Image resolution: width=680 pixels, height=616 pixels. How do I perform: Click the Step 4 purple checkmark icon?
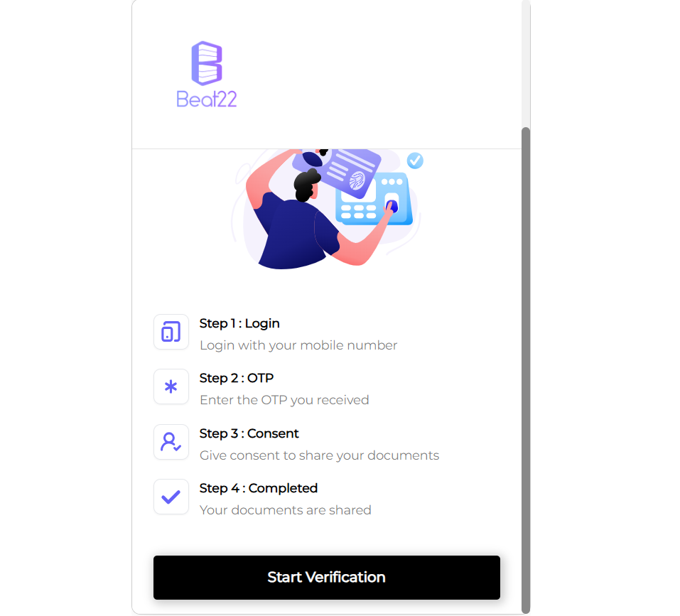[171, 497]
